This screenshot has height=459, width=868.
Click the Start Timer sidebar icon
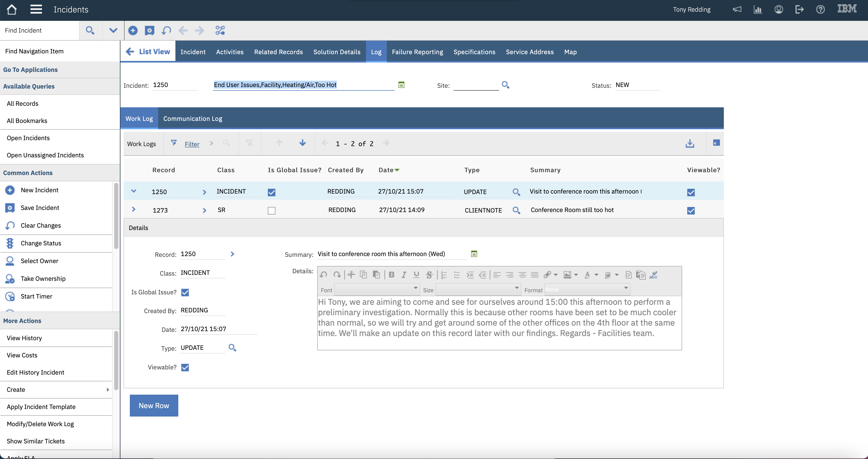(10, 296)
